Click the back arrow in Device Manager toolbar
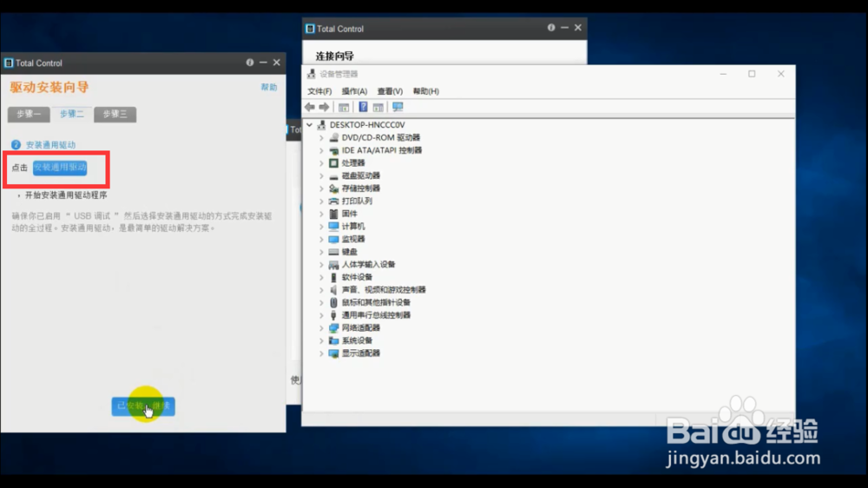 310,107
